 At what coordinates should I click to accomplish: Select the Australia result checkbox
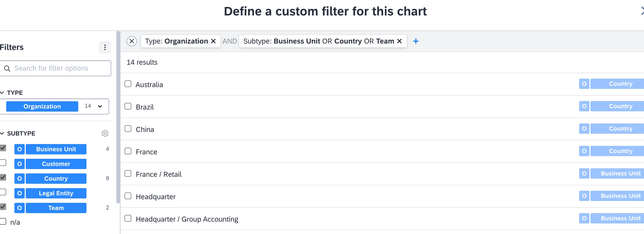pos(128,84)
